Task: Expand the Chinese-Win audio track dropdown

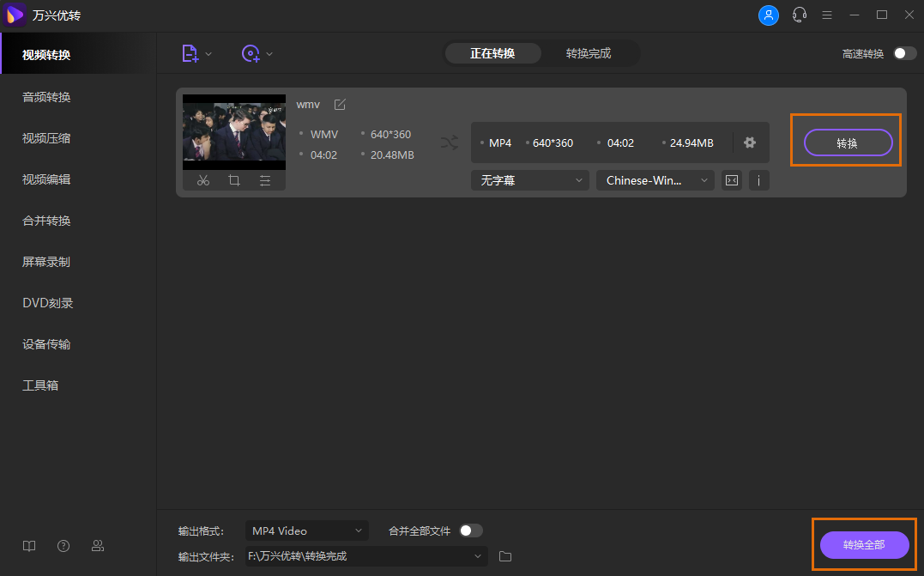Action: (x=655, y=180)
